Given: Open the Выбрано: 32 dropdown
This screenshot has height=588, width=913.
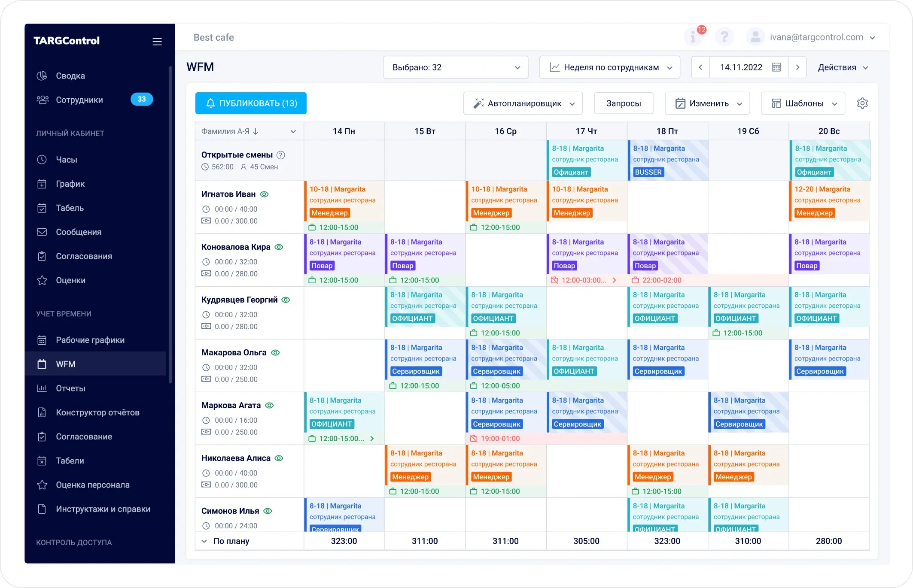Looking at the screenshot, I should click(455, 67).
